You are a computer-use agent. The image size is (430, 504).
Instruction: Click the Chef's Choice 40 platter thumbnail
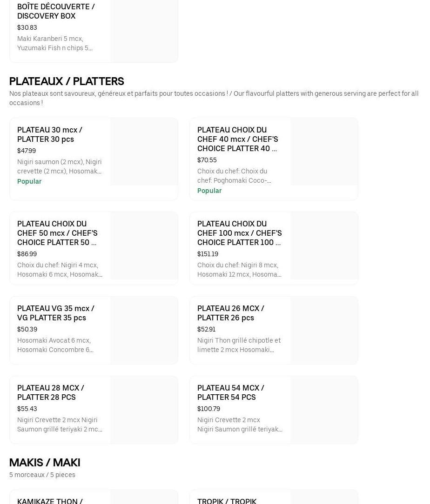(324, 152)
